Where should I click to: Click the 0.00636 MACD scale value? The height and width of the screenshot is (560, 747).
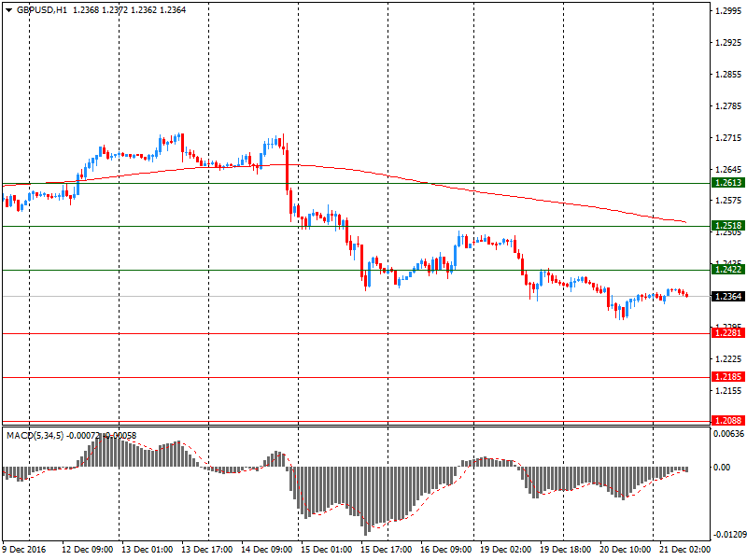[728, 434]
